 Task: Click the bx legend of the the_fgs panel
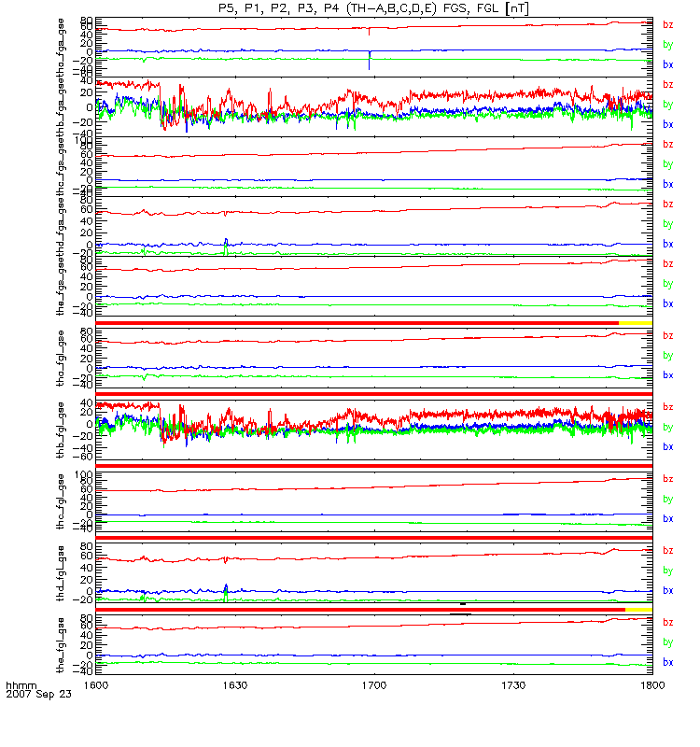pyautogui.click(x=668, y=304)
